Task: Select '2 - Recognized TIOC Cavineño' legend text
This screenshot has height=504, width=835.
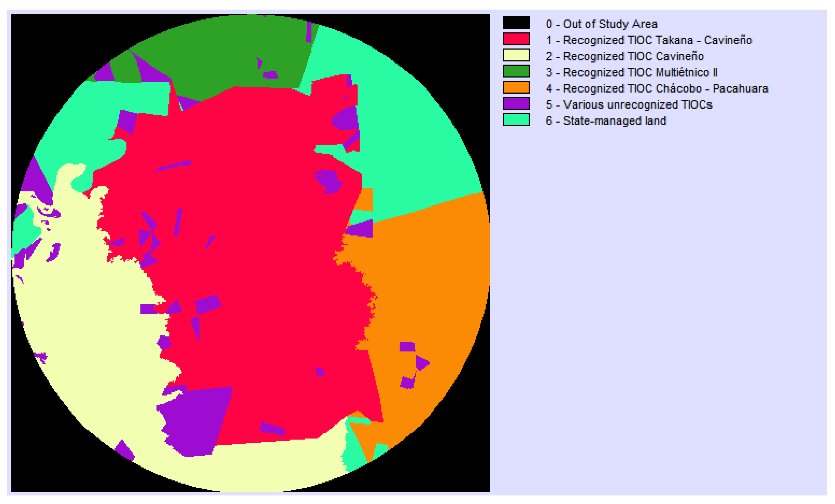Action: point(624,56)
